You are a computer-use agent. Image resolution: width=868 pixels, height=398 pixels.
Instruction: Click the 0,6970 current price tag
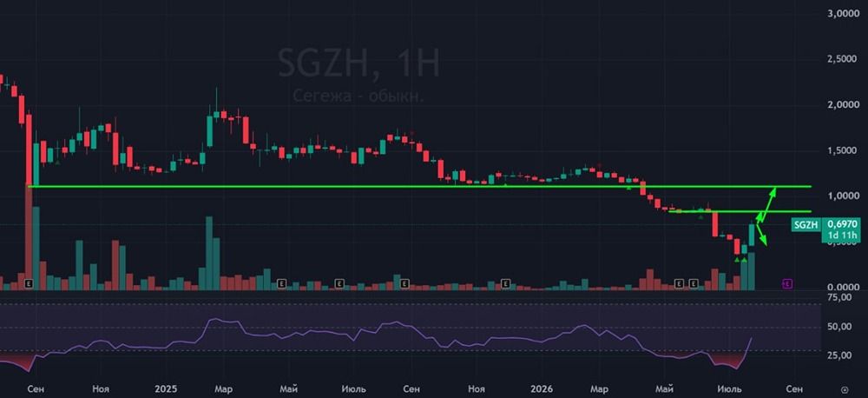[x=841, y=224]
